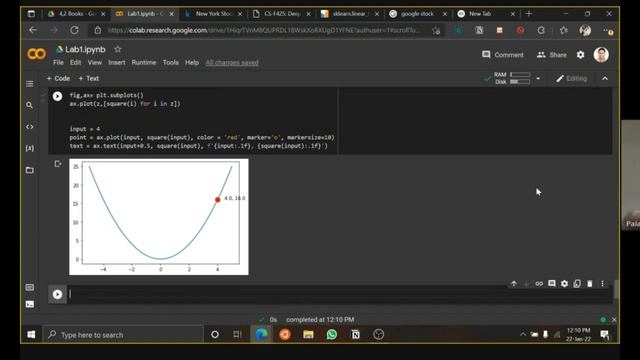Click the Colab logo
Screen dimensions: 640x360
[x=36, y=54]
